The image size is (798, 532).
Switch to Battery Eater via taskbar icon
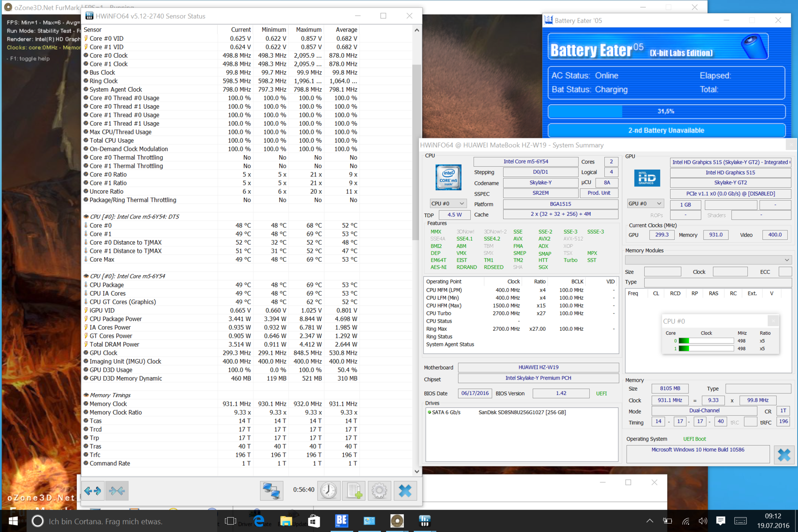click(341, 521)
